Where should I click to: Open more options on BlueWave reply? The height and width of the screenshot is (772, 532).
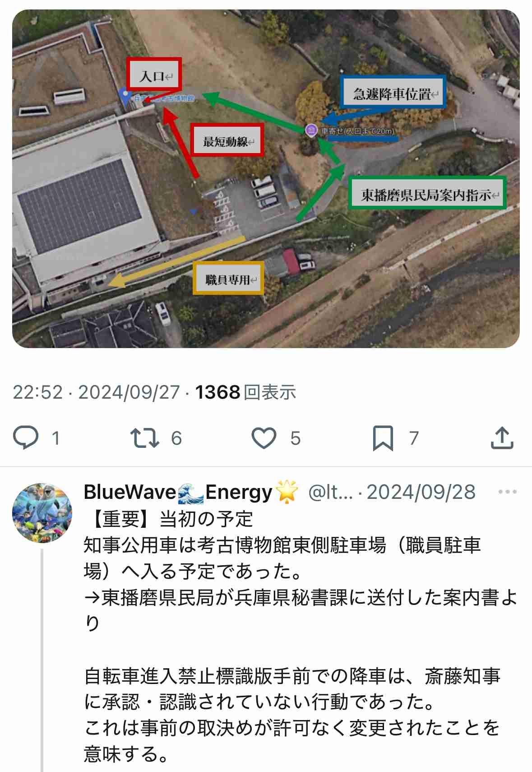(507, 492)
